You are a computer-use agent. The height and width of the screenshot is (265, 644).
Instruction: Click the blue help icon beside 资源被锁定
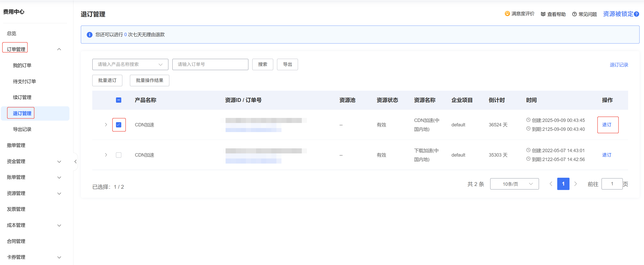click(637, 14)
